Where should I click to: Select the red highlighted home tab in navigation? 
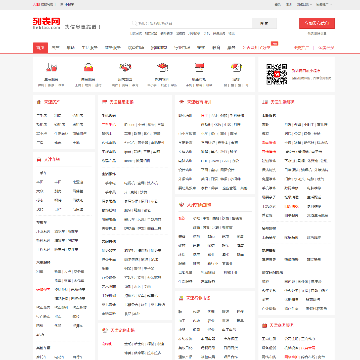tap(40, 48)
